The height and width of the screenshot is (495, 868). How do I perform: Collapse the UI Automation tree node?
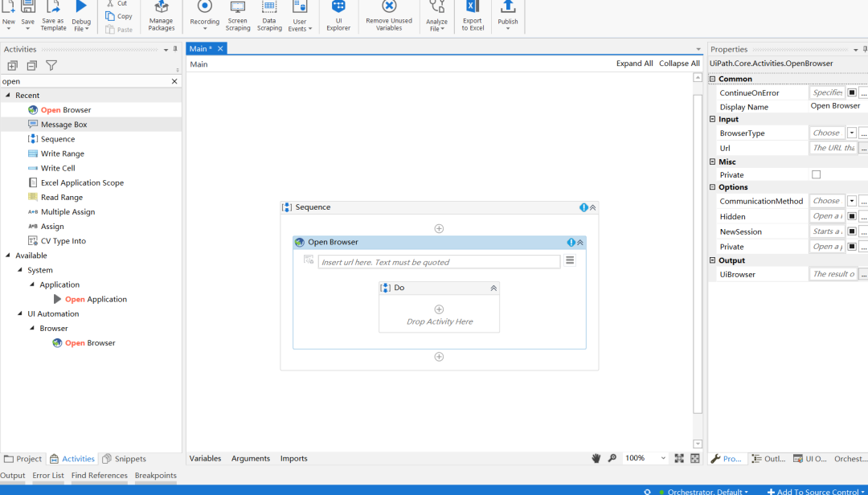pyautogui.click(x=20, y=313)
